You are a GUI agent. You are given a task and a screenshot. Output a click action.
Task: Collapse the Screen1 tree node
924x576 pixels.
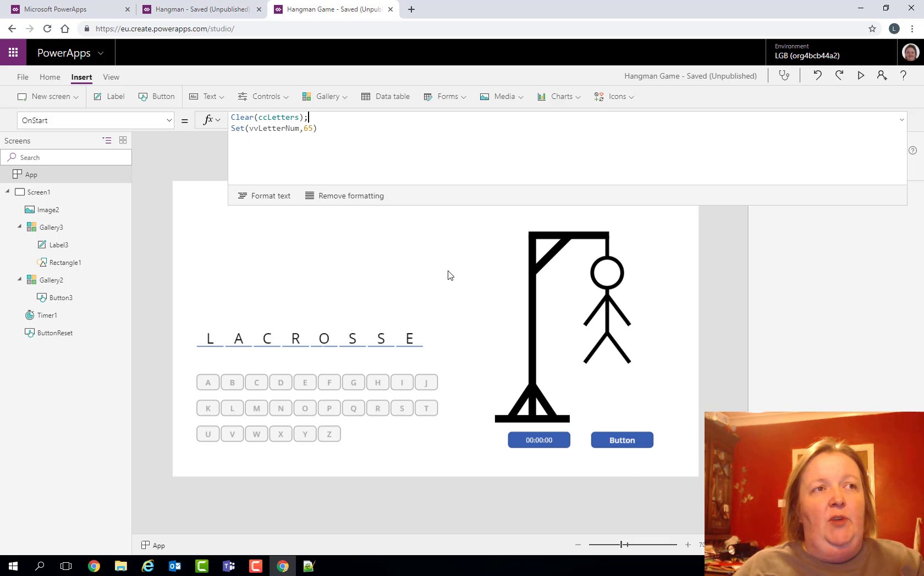click(8, 192)
